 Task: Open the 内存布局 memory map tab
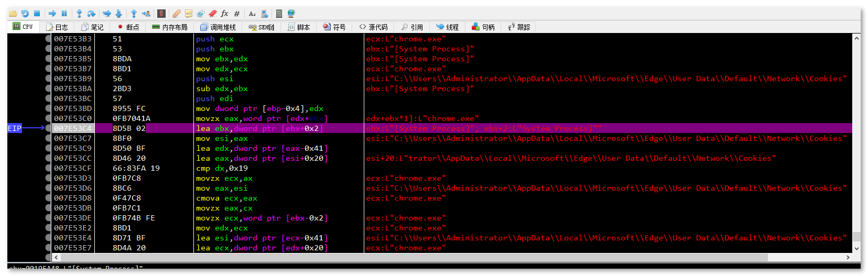[x=170, y=27]
